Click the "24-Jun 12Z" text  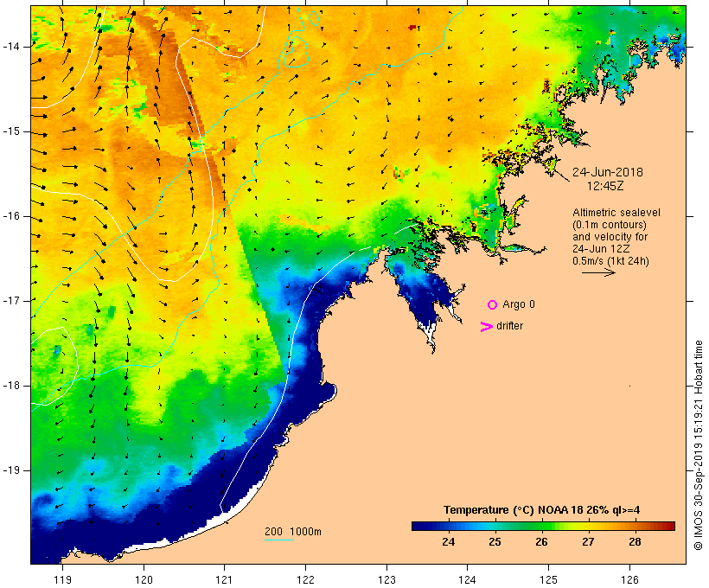[x=601, y=249]
